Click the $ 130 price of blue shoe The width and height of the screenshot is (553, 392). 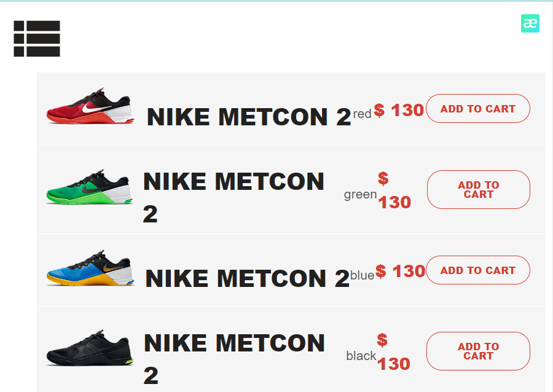coord(400,271)
